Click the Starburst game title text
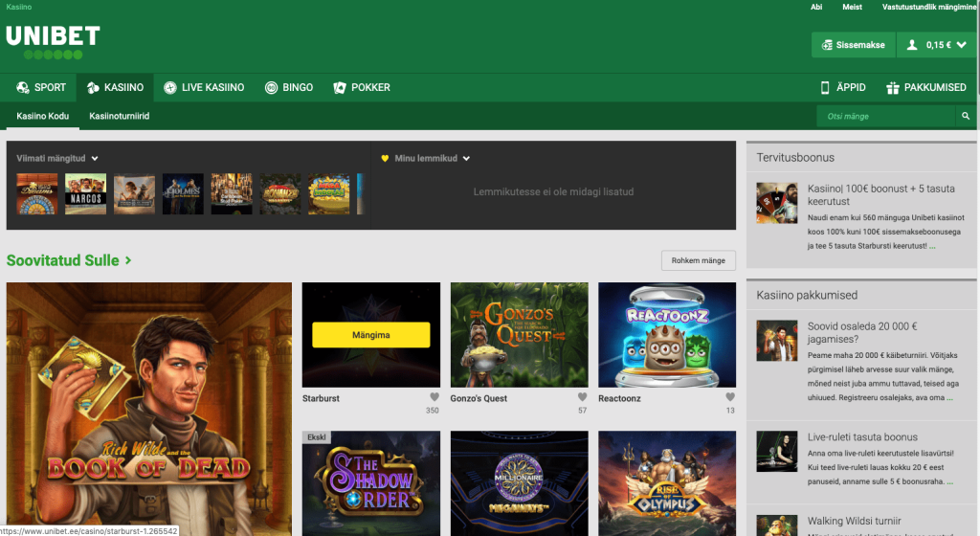The image size is (980, 536). [x=321, y=398]
